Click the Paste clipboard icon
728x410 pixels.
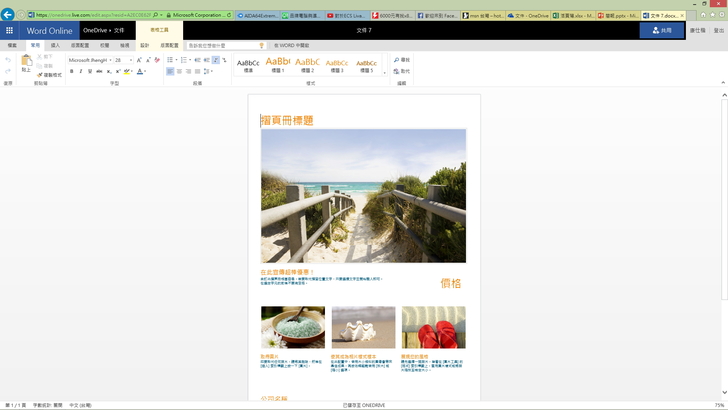click(26, 62)
